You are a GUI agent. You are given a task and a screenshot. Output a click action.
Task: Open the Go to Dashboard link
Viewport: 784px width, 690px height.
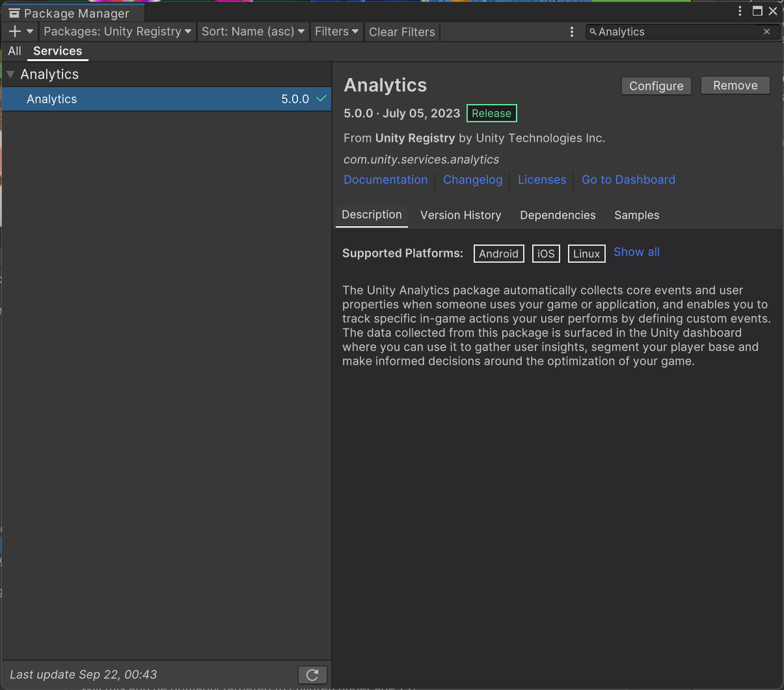629,179
